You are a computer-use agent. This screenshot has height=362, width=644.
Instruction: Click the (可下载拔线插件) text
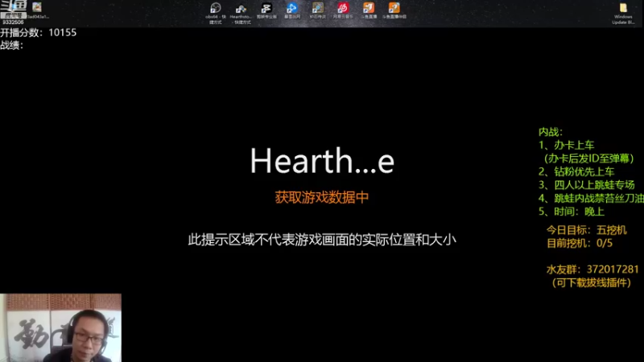[591, 283]
